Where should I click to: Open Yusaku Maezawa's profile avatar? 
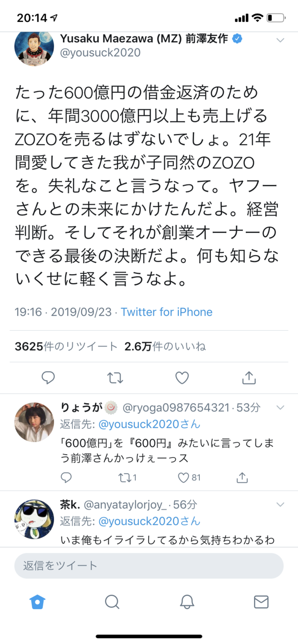[x=34, y=48]
